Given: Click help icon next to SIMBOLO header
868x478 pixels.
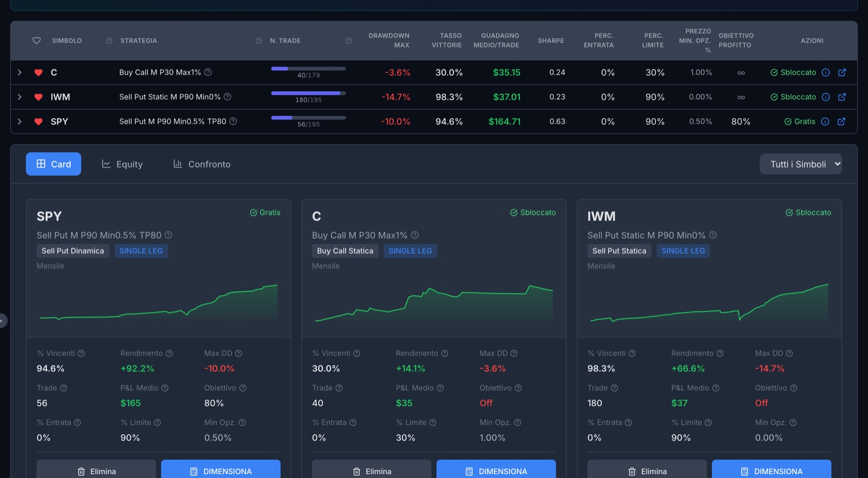Looking at the screenshot, I should [109, 41].
